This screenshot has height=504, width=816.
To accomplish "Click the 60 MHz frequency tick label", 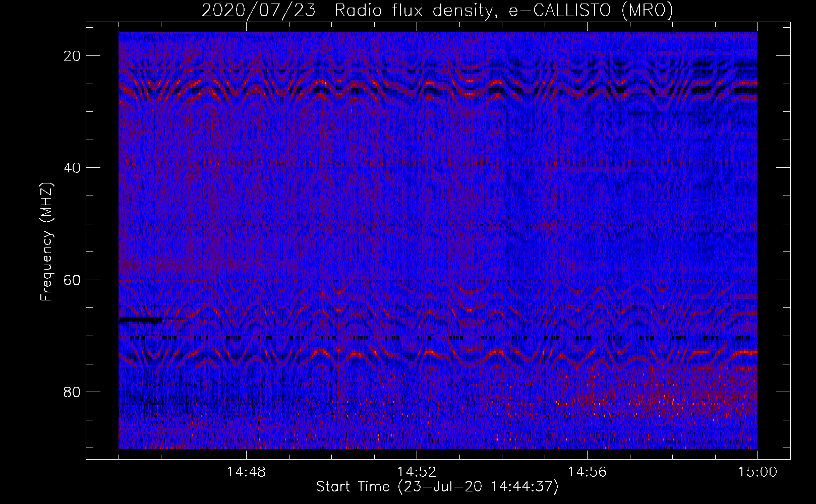I will click(x=72, y=280).
